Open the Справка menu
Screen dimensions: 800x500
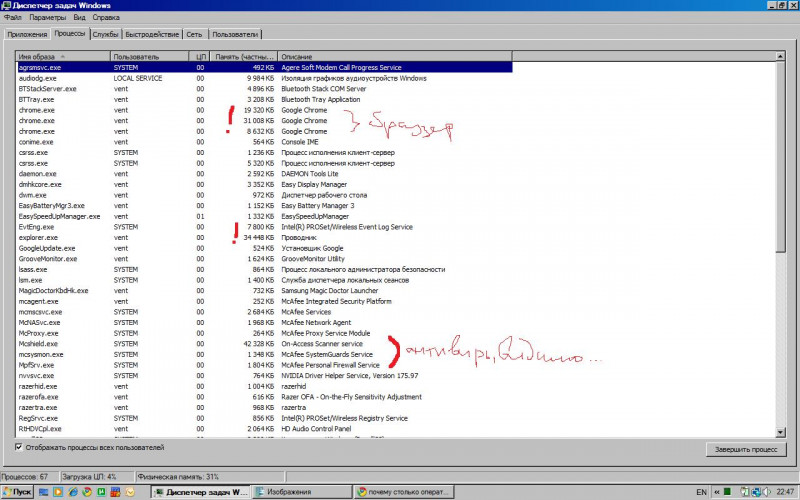tap(106, 17)
